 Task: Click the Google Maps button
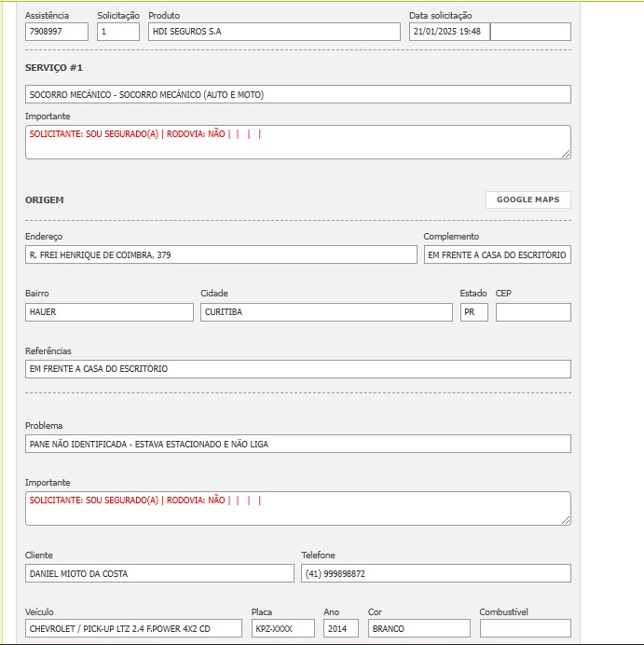tap(528, 199)
